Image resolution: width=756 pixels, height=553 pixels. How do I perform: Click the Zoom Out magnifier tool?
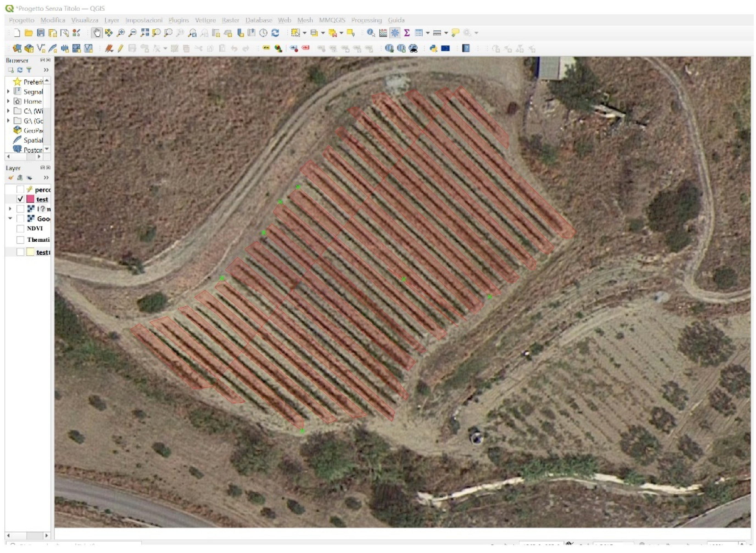point(133,33)
